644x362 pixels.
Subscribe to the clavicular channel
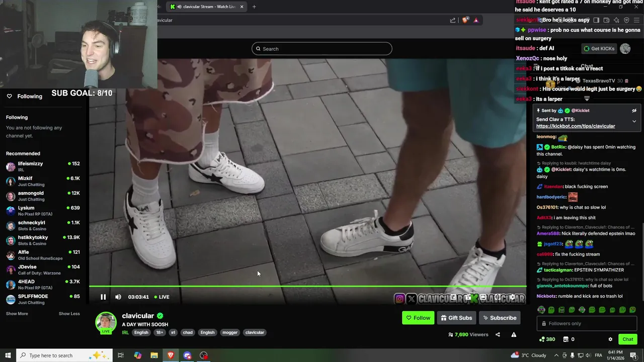[499, 318]
